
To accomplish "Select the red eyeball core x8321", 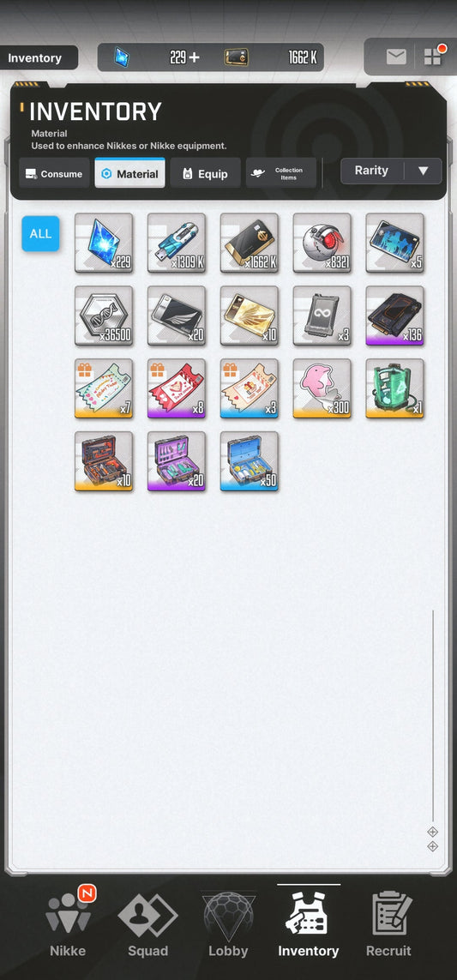I will click(322, 243).
